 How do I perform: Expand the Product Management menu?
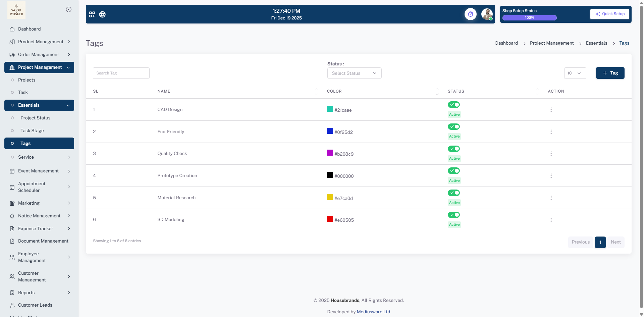[41, 42]
